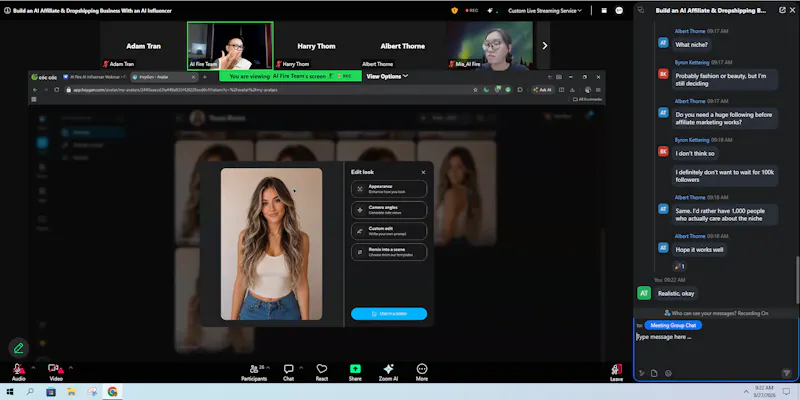Click the round profile bubble icon
Image resolution: width=800 pixels, height=400 pixels.
coord(619,10)
